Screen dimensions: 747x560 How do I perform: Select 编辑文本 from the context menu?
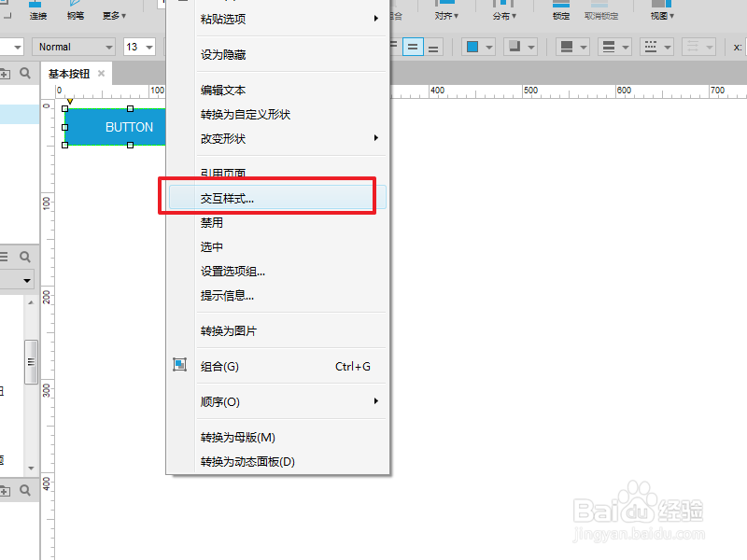pos(277,90)
